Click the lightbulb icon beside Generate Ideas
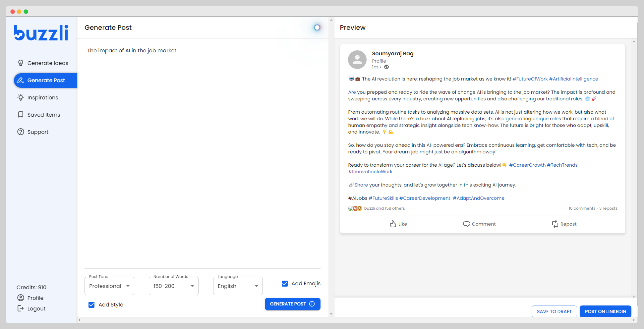 click(x=21, y=63)
